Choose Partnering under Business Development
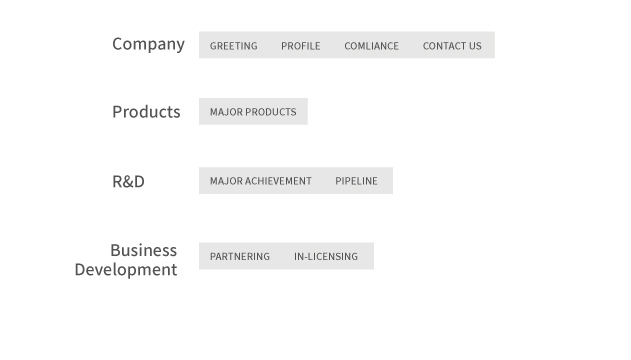This screenshot has height=360, width=631. coord(240,256)
